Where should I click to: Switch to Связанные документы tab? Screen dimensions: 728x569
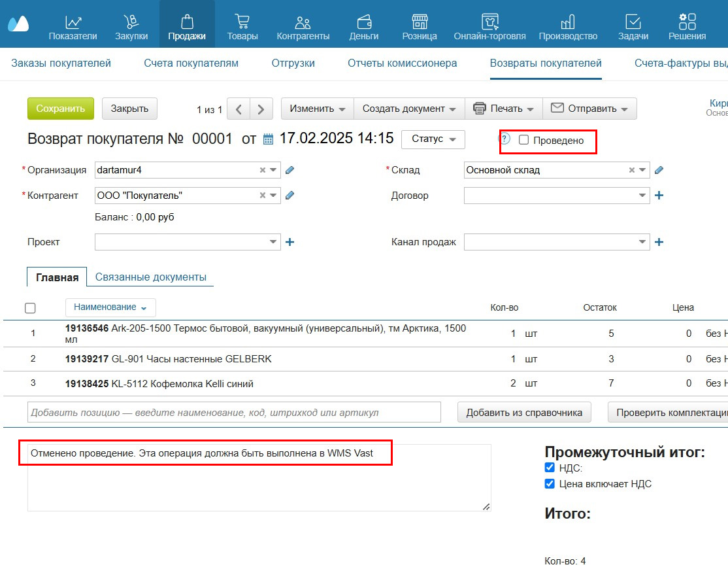[150, 277]
